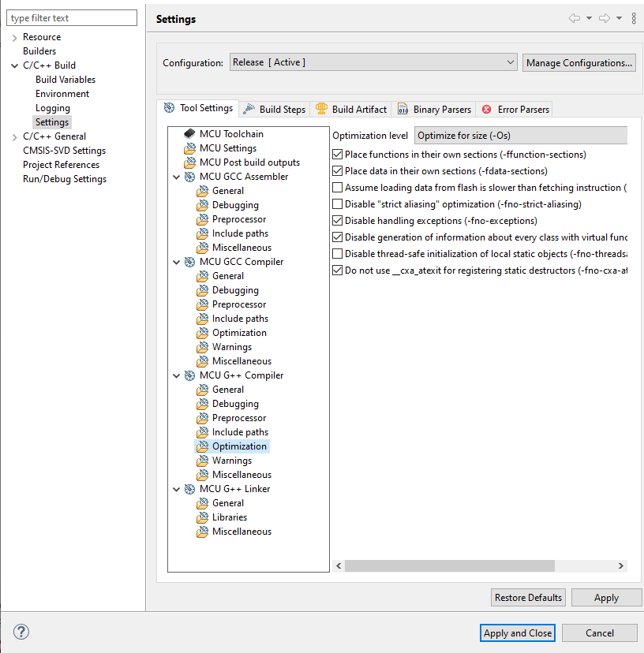The image size is (644, 653).
Task: Enable Assume loading data from flash is slower
Action: coord(337,188)
